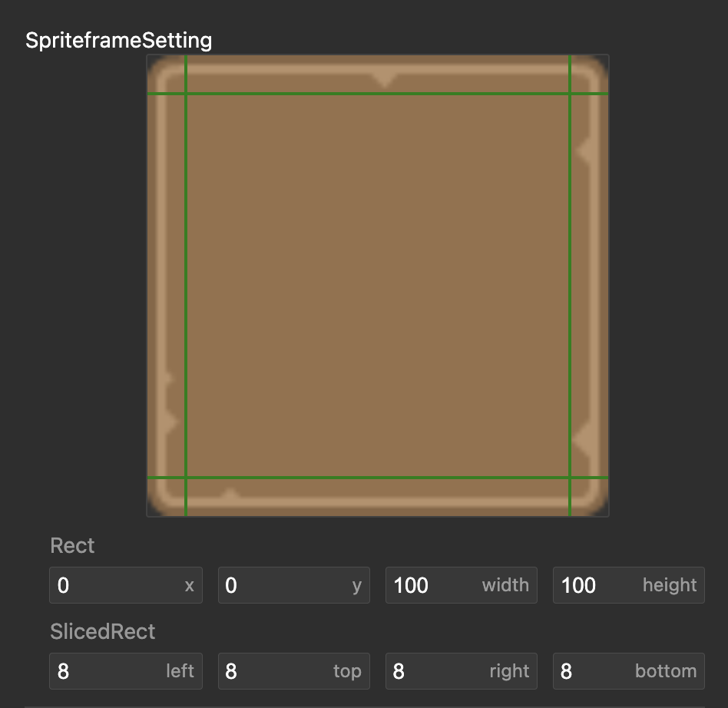
Task: Click the Rect section label
Action: pos(72,545)
